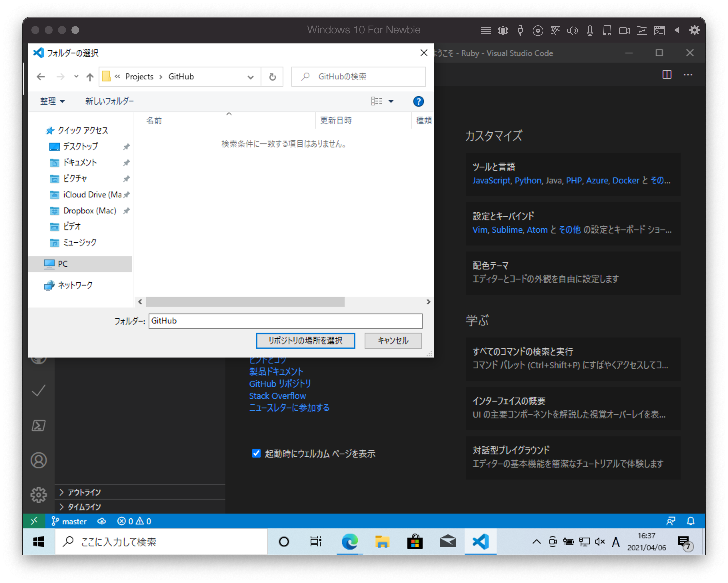Open the 整理 menu

coord(52,101)
